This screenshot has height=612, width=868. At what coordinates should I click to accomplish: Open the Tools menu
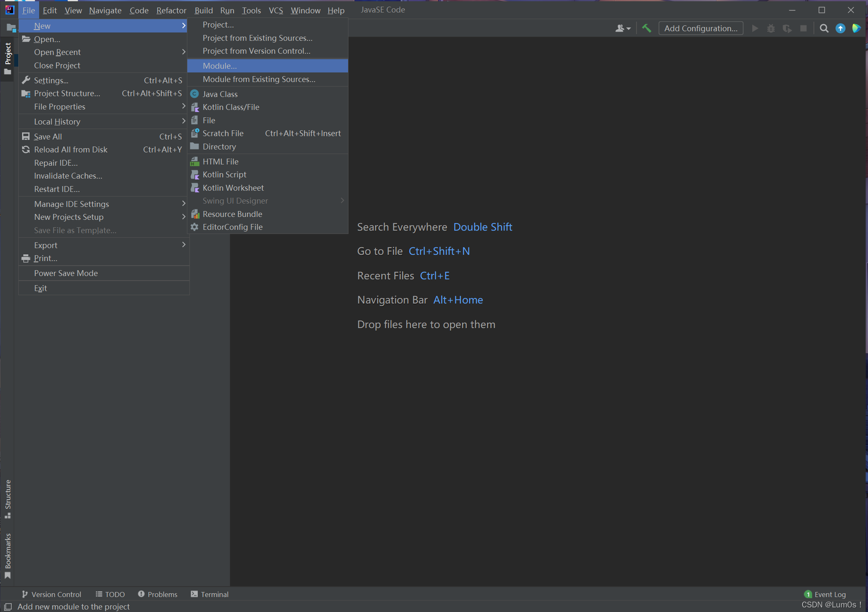(251, 10)
